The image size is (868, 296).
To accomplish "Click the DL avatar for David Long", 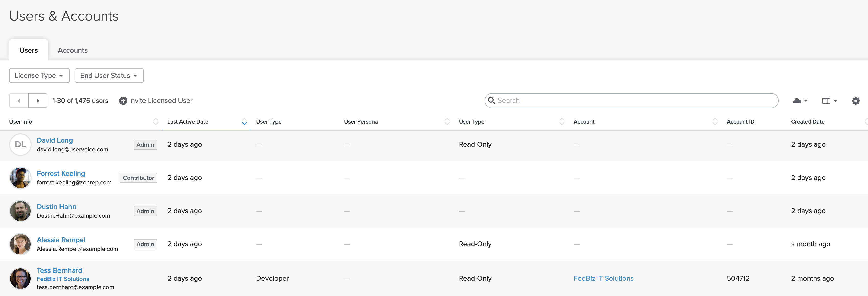I will point(20,145).
